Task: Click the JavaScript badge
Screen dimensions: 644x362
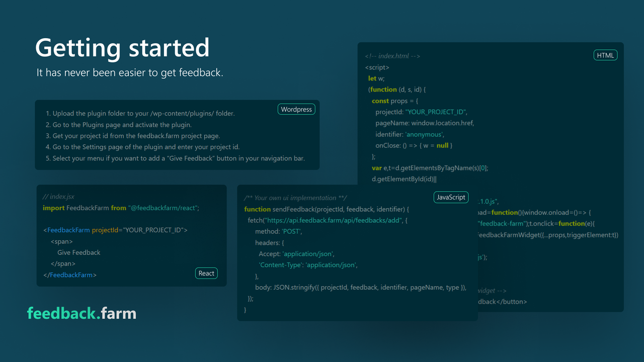Action: point(451,197)
